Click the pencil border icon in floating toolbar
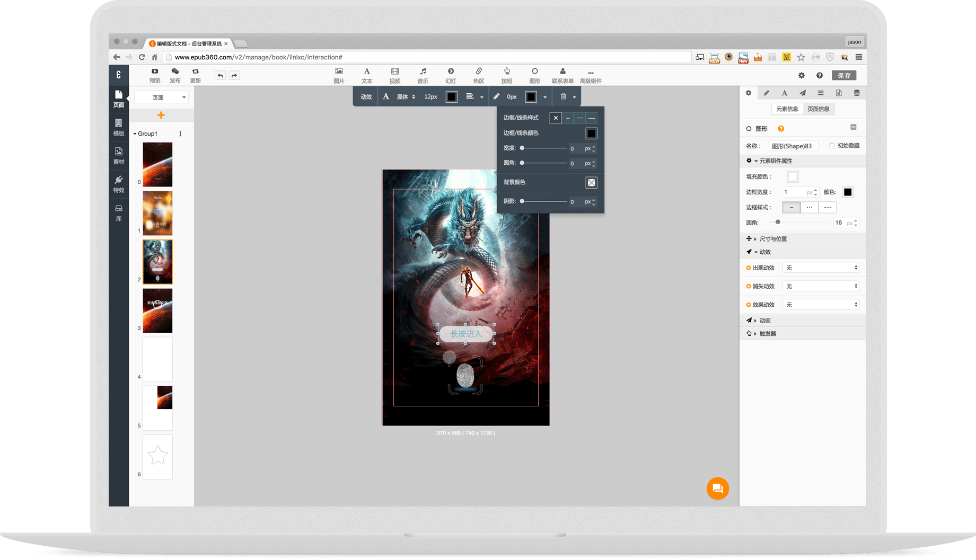Screen dimensions: 976x560 coord(496,96)
